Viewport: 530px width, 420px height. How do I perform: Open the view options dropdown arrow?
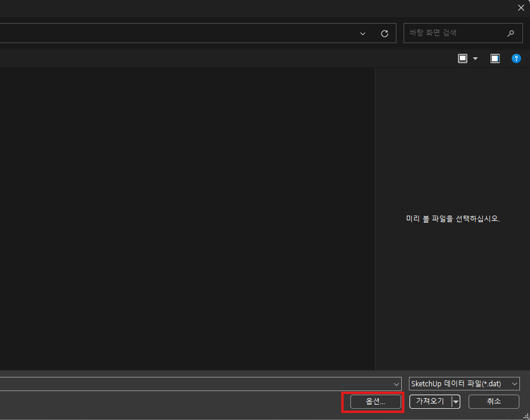pos(475,58)
